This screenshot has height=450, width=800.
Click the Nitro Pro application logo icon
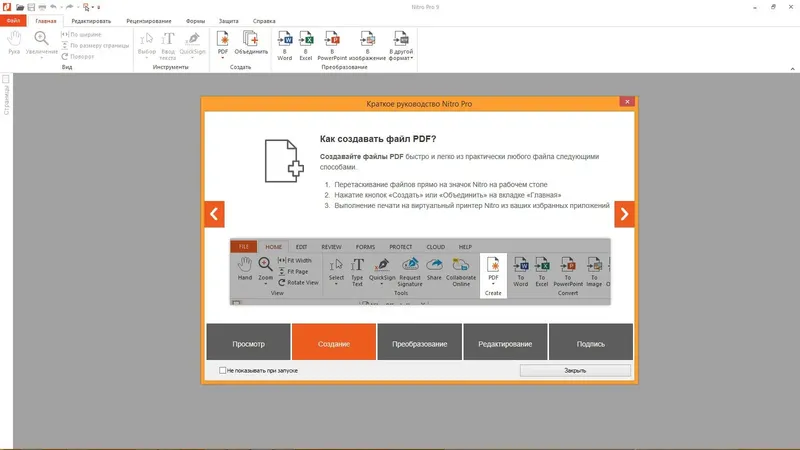point(7,7)
